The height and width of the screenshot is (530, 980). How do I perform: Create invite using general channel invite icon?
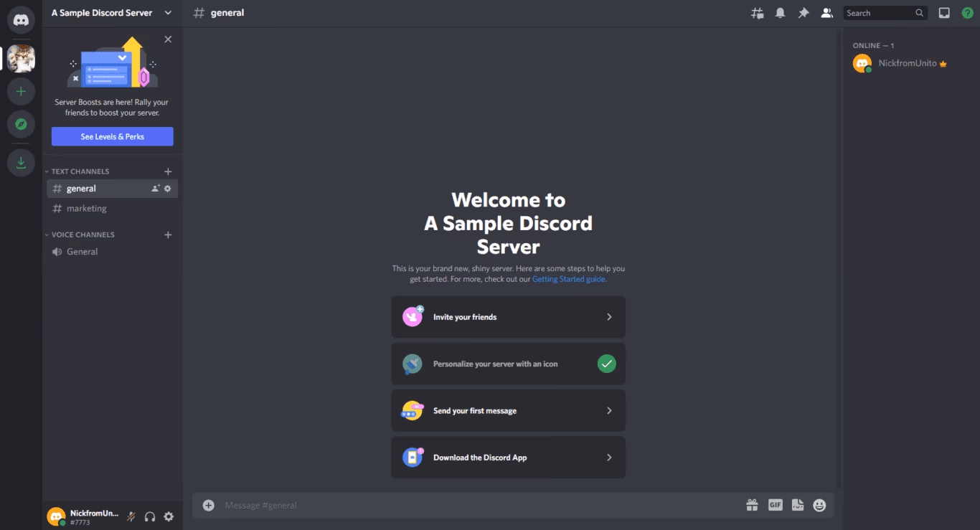tap(155, 188)
